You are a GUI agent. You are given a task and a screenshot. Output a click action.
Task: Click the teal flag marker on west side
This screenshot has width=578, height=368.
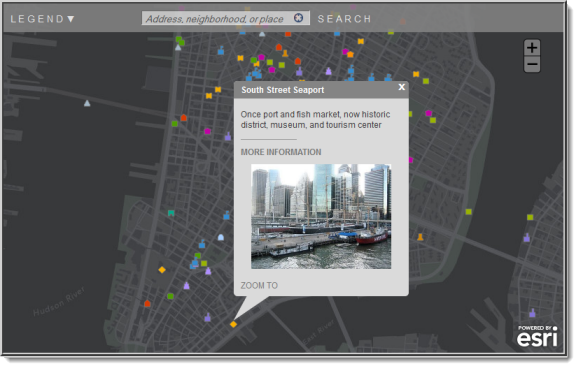coord(171,213)
